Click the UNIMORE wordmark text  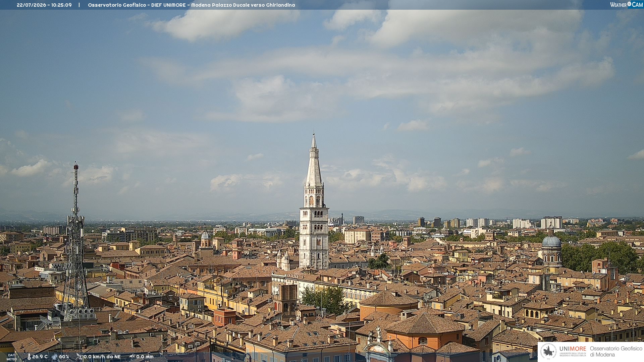[573, 349]
